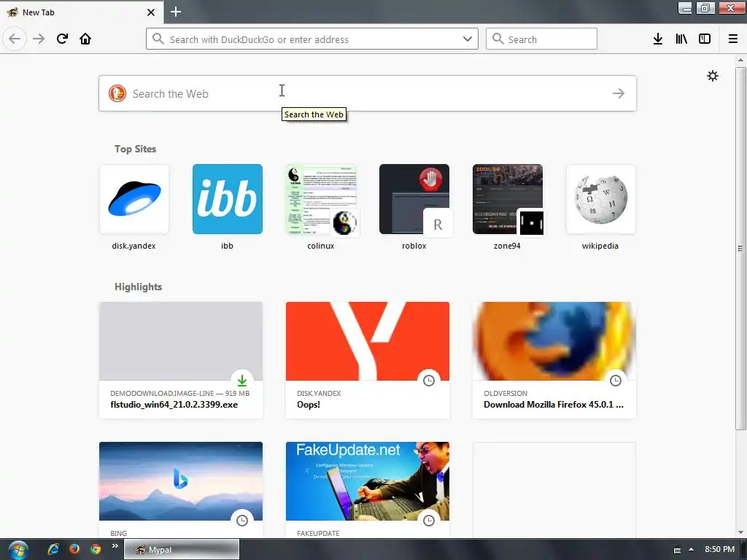Go back to the previous page

15,39
